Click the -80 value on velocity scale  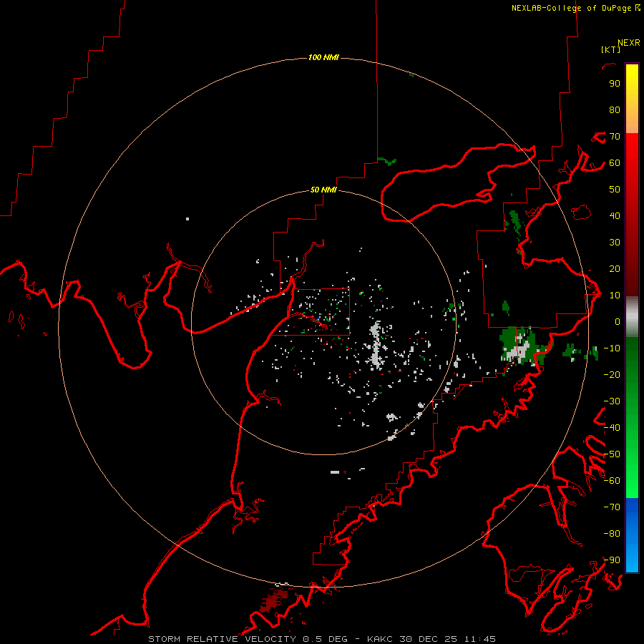[x=612, y=534]
